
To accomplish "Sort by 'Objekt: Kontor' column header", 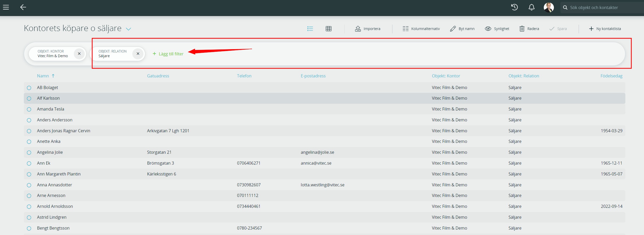I will tap(446, 76).
